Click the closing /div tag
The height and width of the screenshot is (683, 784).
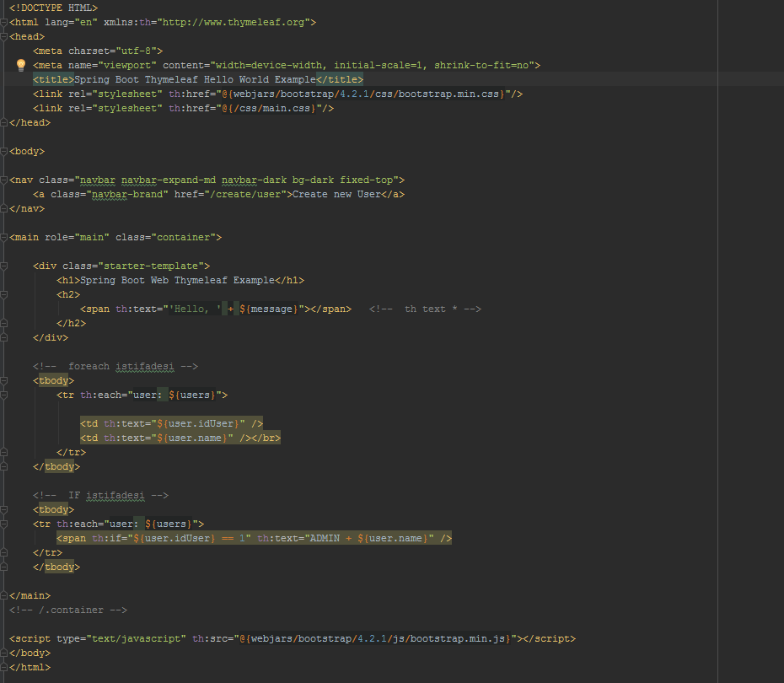click(x=51, y=338)
